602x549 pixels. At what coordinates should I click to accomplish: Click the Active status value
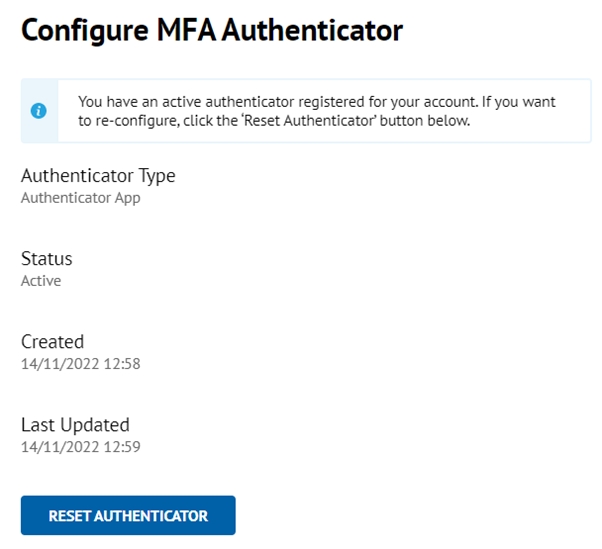(41, 281)
